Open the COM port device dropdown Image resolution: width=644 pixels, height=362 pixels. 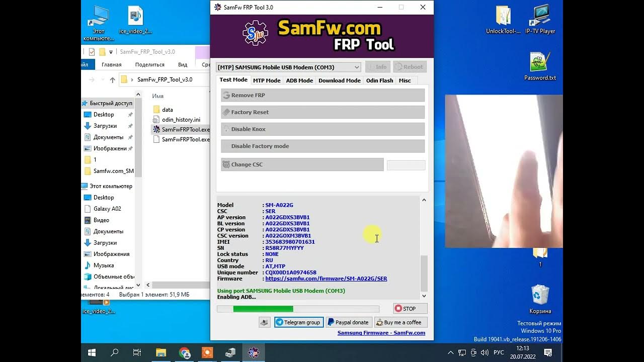coord(288,67)
